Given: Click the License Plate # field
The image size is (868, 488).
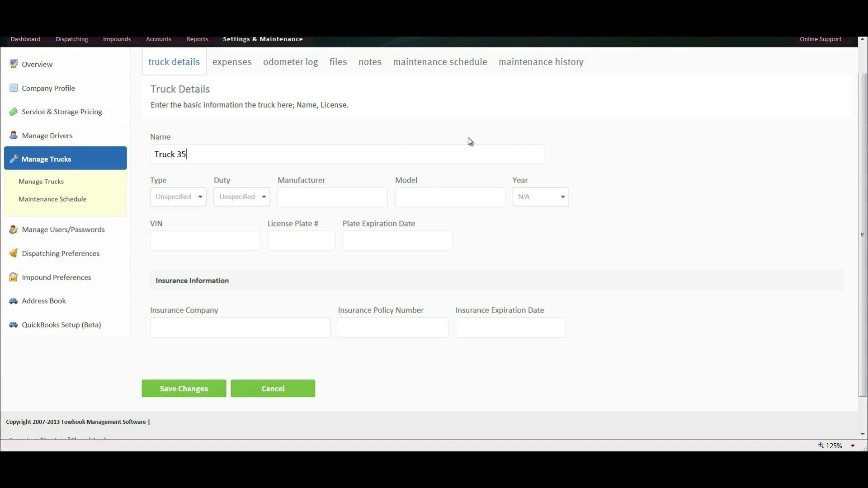Looking at the screenshot, I should 301,240.
